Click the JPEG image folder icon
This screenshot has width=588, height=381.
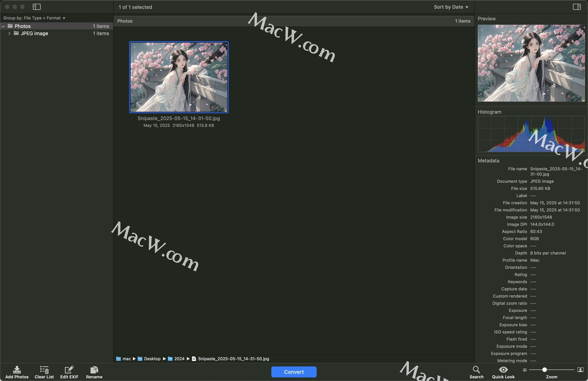coord(16,33)
